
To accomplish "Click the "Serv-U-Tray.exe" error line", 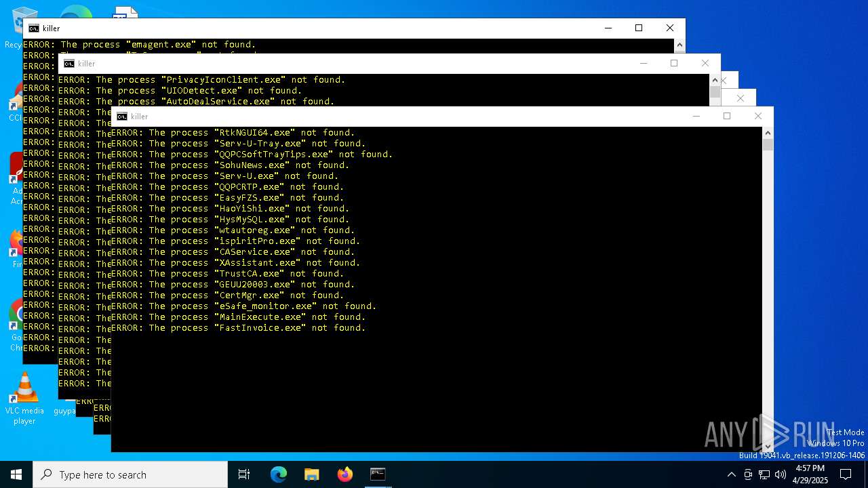I will (238, 144).
